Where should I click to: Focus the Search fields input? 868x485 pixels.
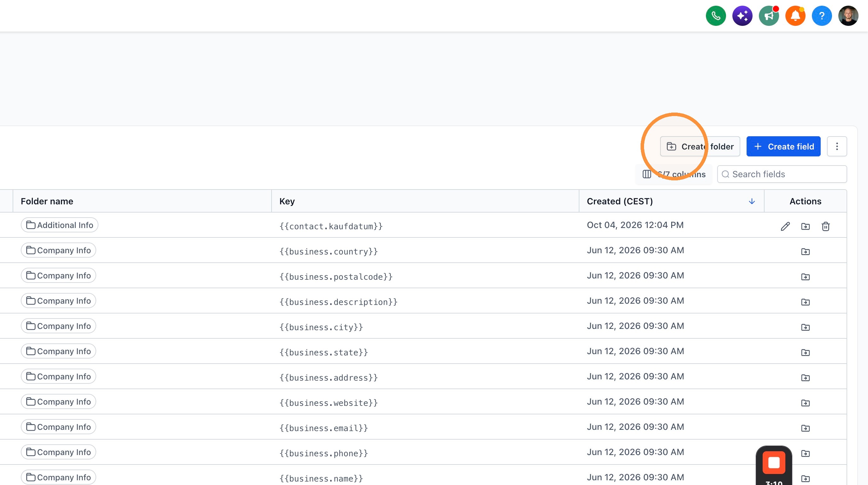(x=782, y=174)
